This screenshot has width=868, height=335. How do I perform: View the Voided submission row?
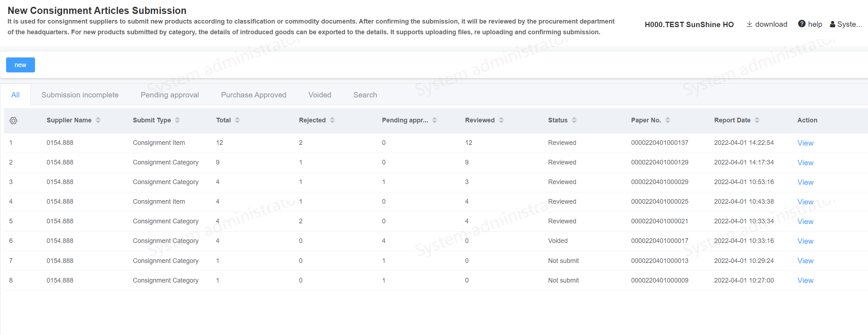805,241
